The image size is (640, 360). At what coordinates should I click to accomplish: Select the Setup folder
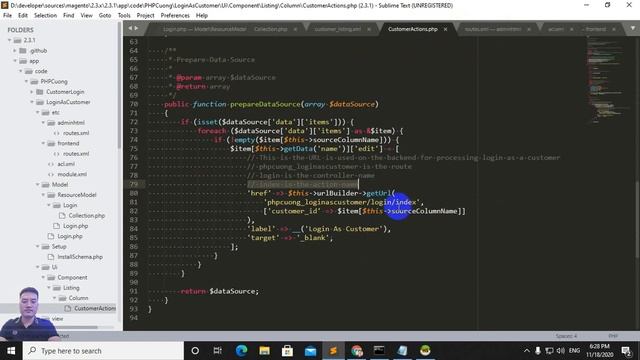tap(59, 247)
